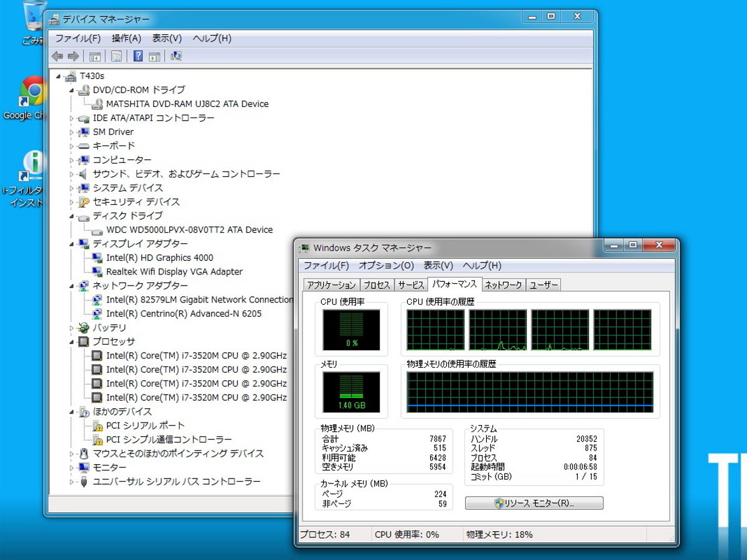
Task: Select the PCI シリアル ポート warning icon
Action: point(97,426)
